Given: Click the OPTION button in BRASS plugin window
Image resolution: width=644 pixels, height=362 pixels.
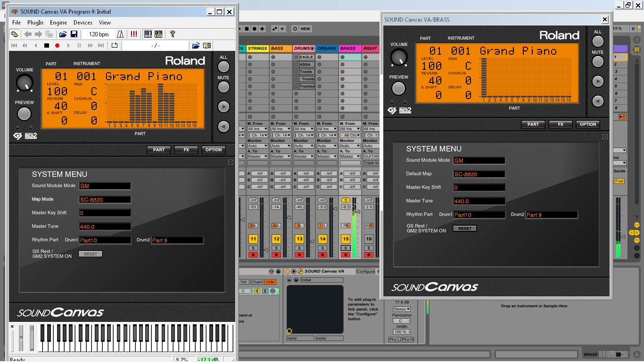Looking at the screenshot, I should pos(587,124).
